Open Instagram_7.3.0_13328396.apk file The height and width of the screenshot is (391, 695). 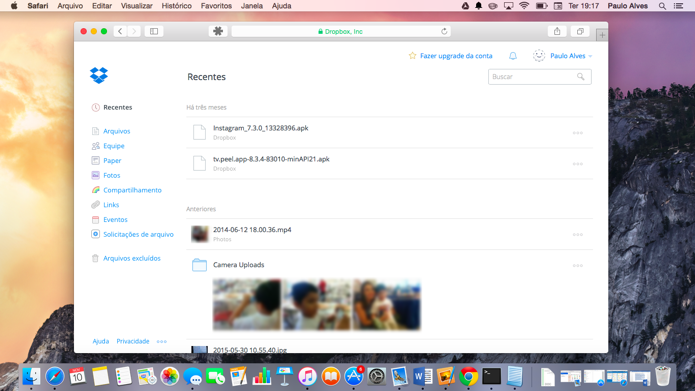[261, 128]
